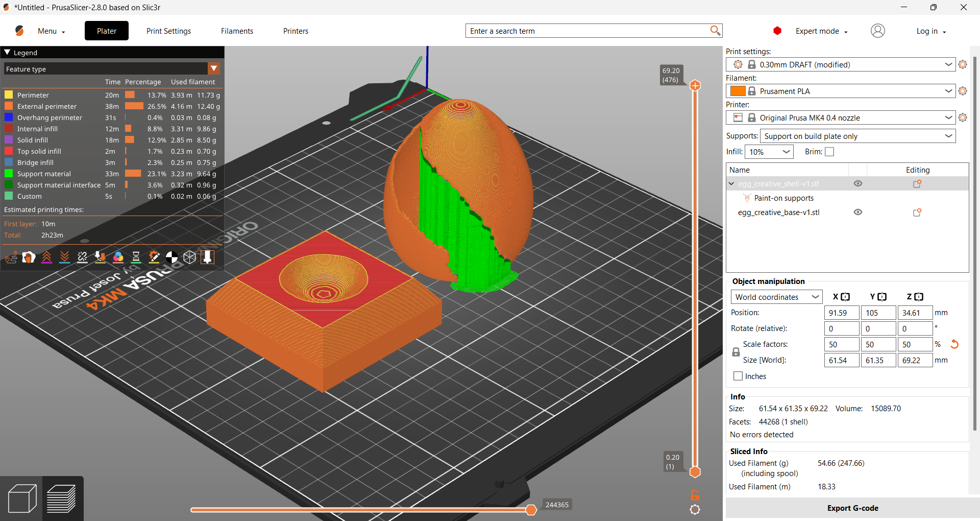The width and height of the screenshot is (980, 521).
Task: Click reset scale arrow icon
Action: click(954, 344)
